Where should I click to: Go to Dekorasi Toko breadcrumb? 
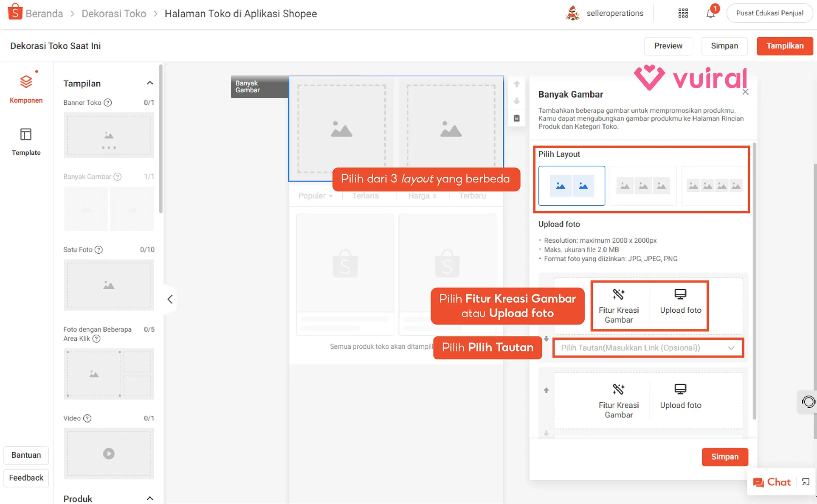point(114,14)
